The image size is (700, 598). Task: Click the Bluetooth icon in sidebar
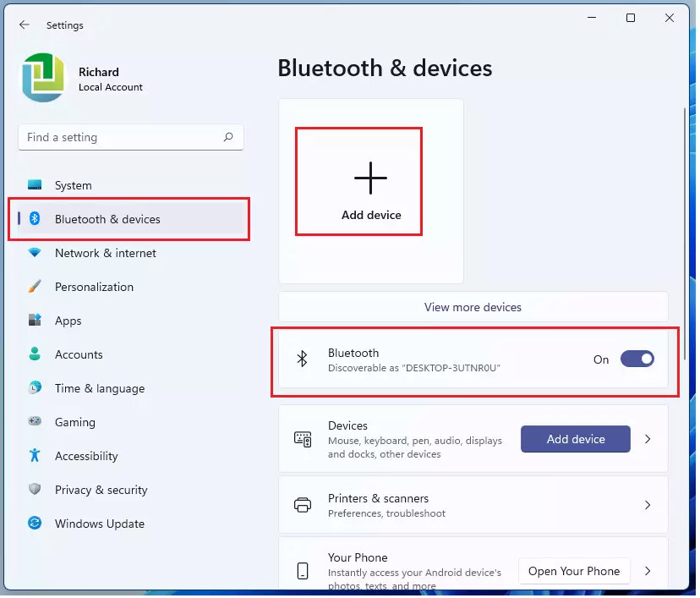tap(35, 220)
